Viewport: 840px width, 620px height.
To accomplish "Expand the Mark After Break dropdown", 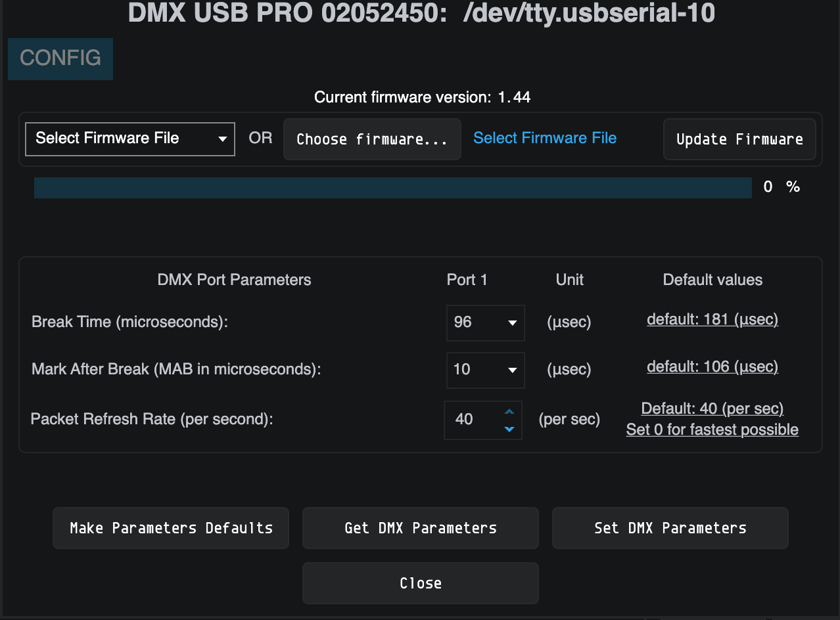I will [x=485, y=370].
